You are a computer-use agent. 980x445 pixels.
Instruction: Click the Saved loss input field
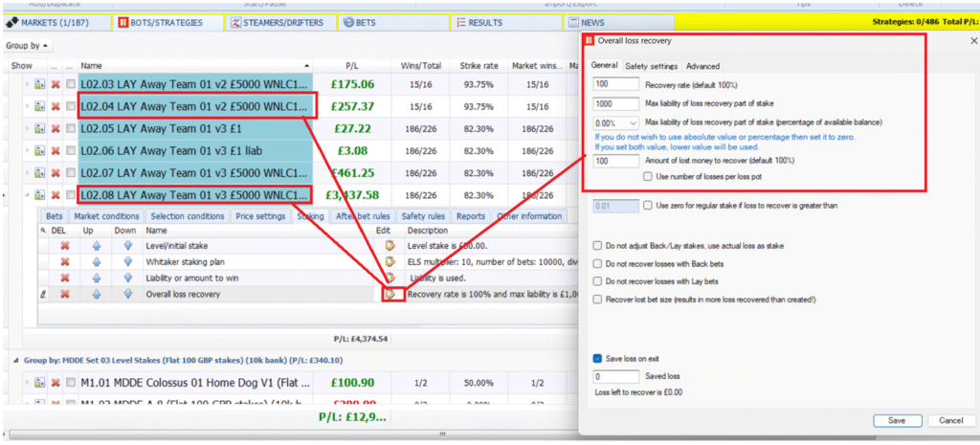tap(616, 377)
